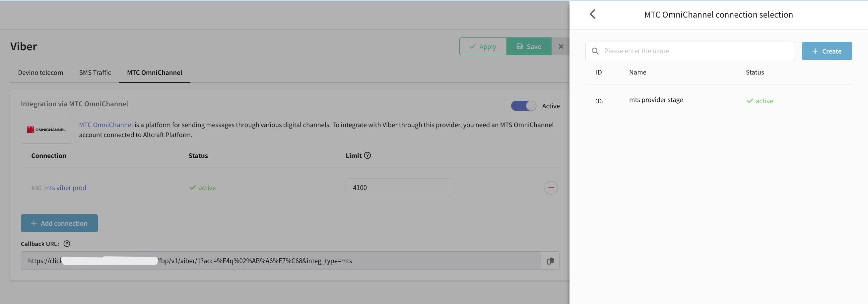Click the Status header in the selection panel
The height and width of the screenshot is (304, 868).
[x=755, y=72]
